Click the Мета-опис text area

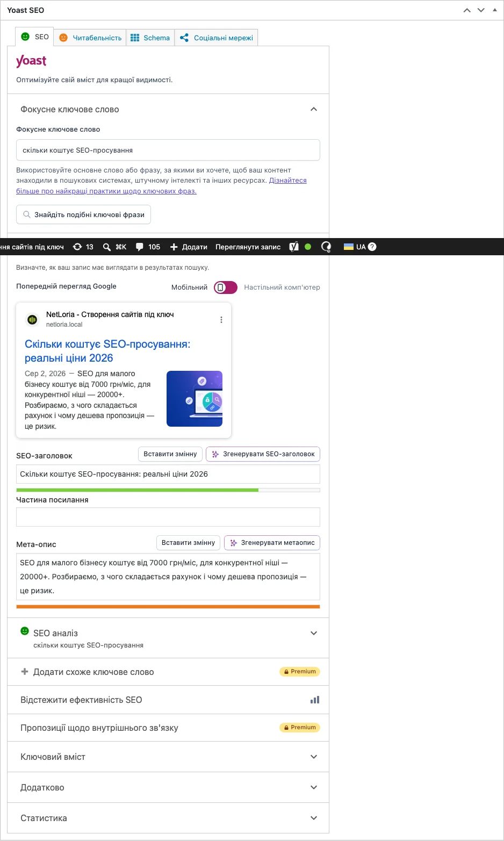tap(168, 577)
